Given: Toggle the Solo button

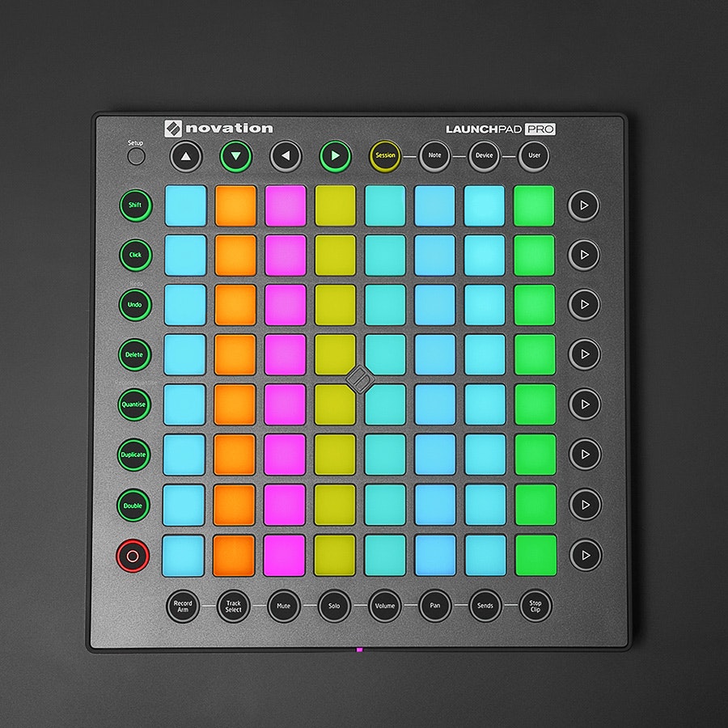Looking at the screenshot, I should pyautogui.click(x=334, y=605).
